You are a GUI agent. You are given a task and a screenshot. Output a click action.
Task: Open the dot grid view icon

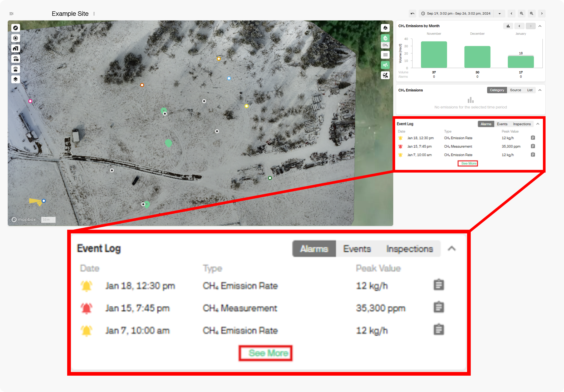point(385,55)
